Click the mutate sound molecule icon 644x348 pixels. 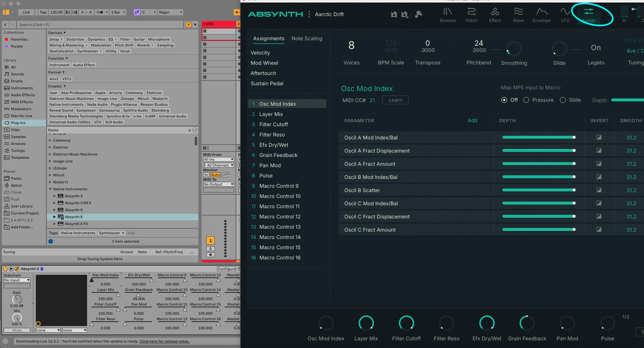click(x=419, y=14)
